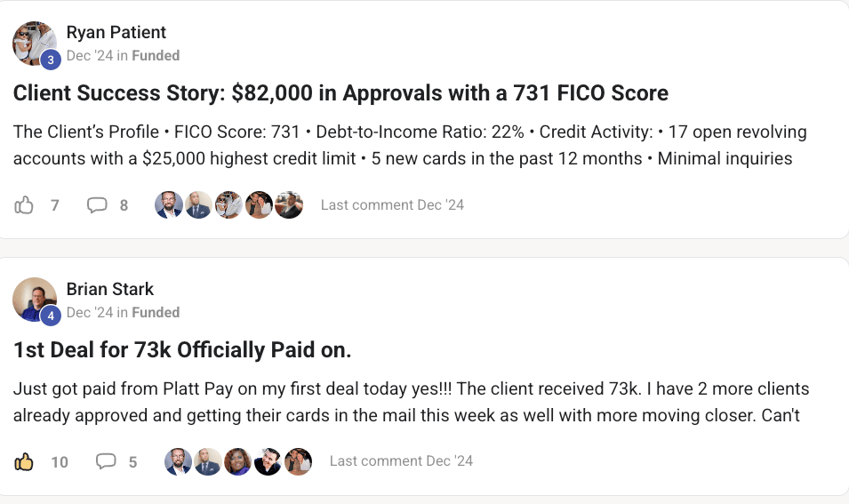Open Brian Stark's profile name link
The image size is (849, 504).
click(x=109, y=289)
